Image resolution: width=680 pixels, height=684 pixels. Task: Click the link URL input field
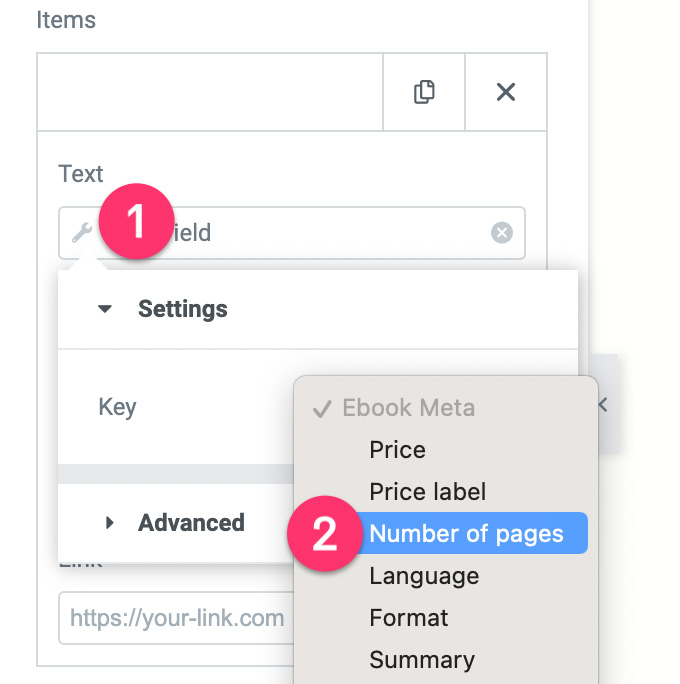click(176, 618)
